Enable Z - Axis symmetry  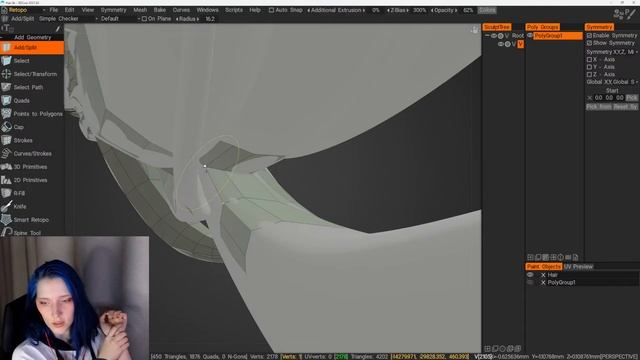(589, 75)
